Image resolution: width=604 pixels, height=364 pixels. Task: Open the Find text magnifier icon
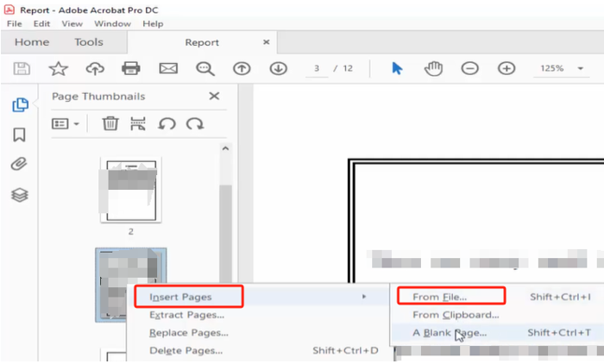coord(205,69)
